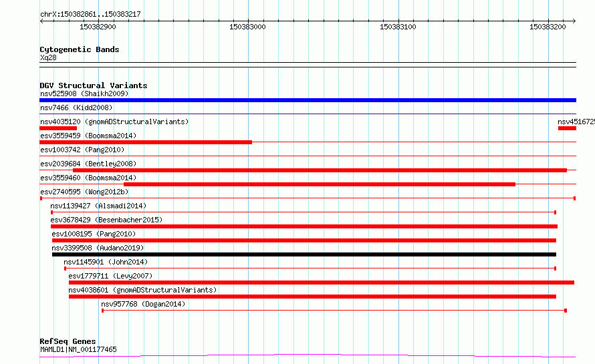Select the red esv3678429 variant bar
This screenshot has width=595, height=364.
pos(304,226)
